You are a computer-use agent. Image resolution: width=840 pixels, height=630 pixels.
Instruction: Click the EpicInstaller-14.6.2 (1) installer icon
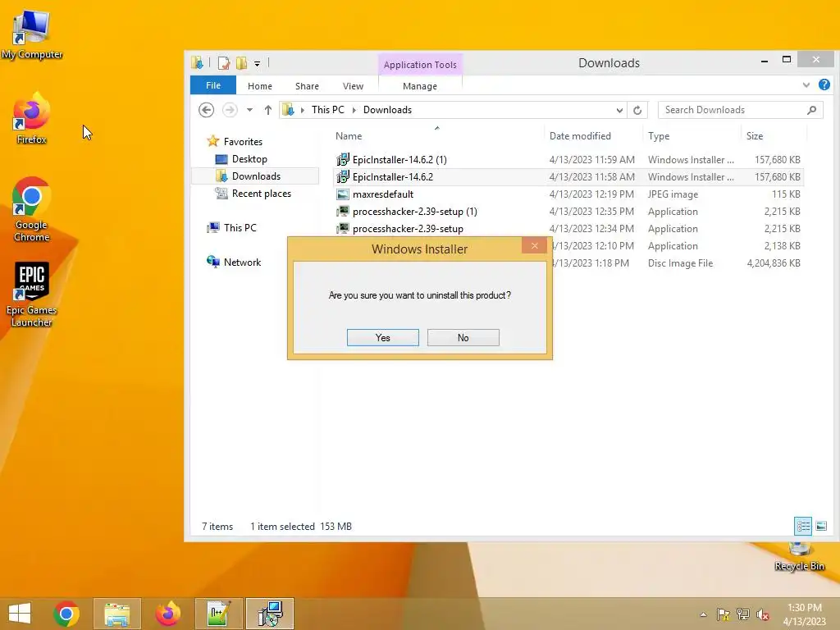coord(343,160)
